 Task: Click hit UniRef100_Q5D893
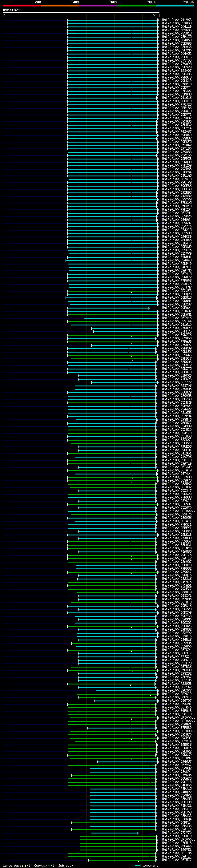177,43
